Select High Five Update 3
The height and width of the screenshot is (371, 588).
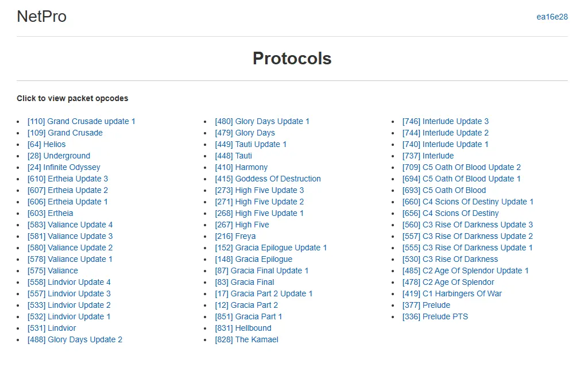pyautogui.click(x=259, y=190)
